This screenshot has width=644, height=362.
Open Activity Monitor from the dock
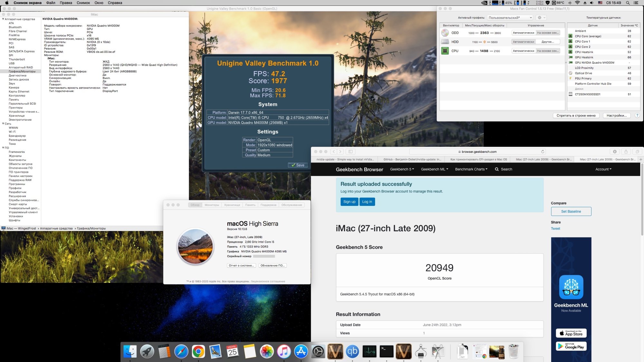click(369, 351)
